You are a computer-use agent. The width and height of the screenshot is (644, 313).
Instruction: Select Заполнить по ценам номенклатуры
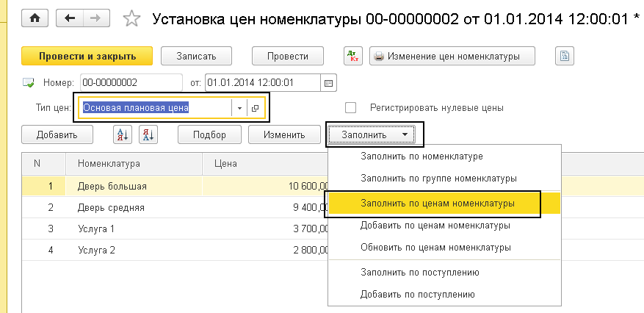[445, 204]
